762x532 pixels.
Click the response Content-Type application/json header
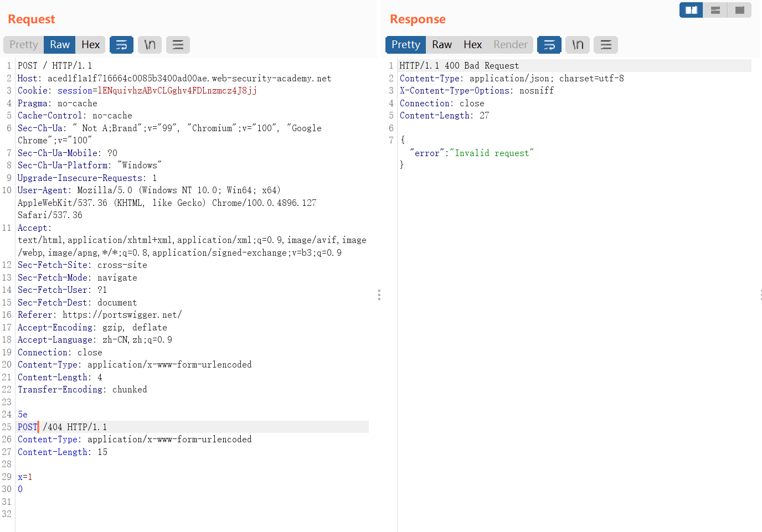pos(512,79)
